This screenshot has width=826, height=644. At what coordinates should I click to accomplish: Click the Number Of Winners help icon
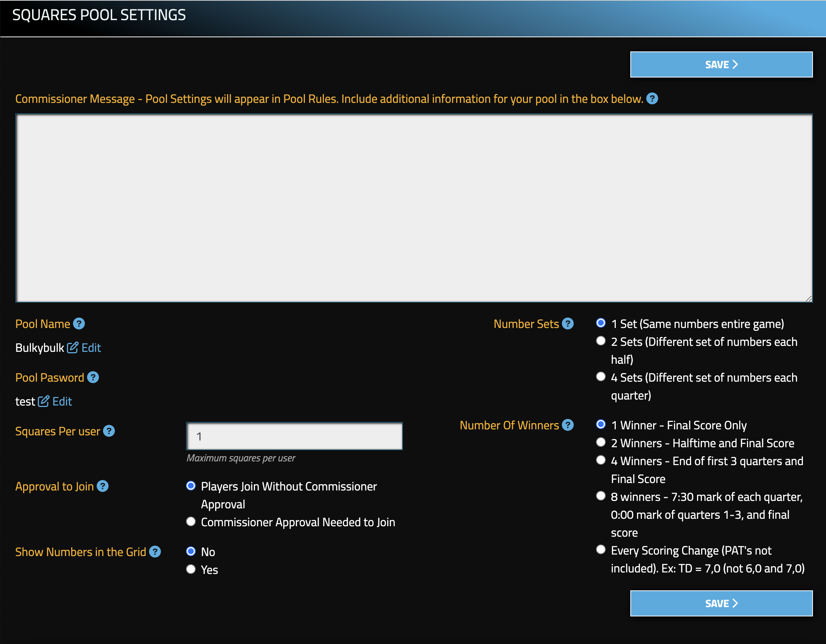click(x=568, y=425)
